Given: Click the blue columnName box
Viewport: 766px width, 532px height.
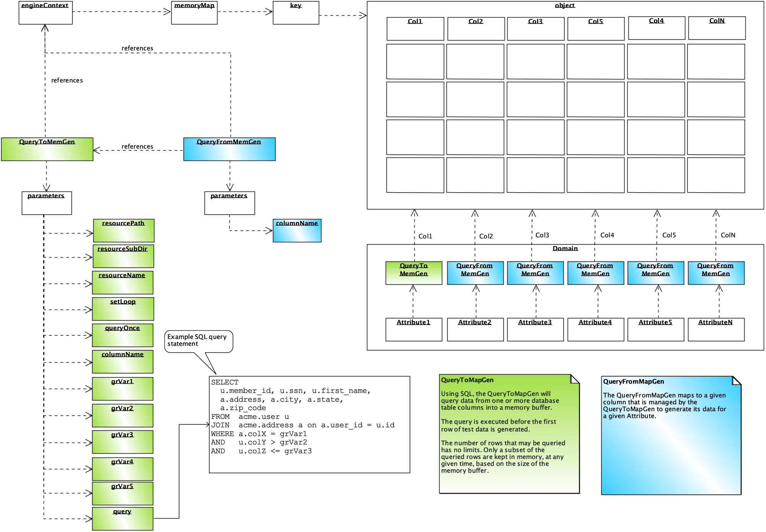Looking at the screenshot, I should [297, 231].
